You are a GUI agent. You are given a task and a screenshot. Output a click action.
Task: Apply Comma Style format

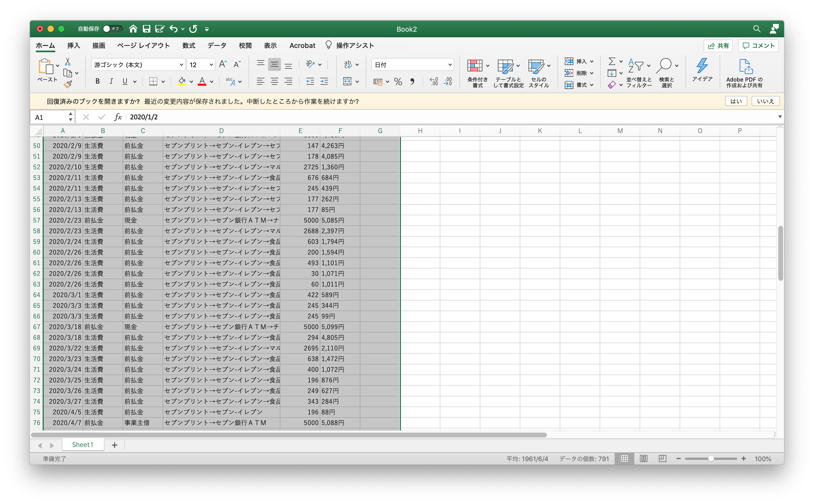click(413, 82)
